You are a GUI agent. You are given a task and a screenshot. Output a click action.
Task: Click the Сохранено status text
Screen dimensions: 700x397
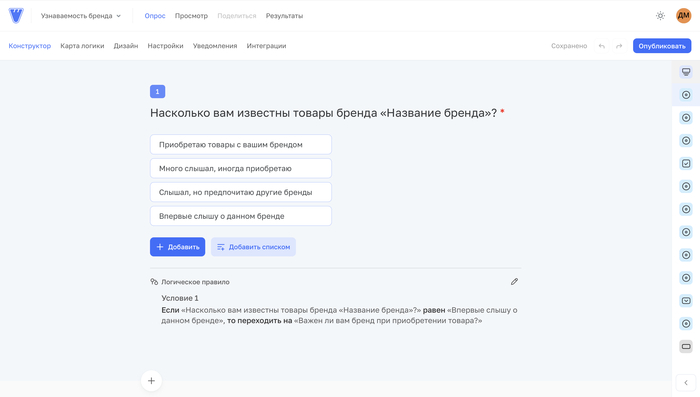pos(569,46)
